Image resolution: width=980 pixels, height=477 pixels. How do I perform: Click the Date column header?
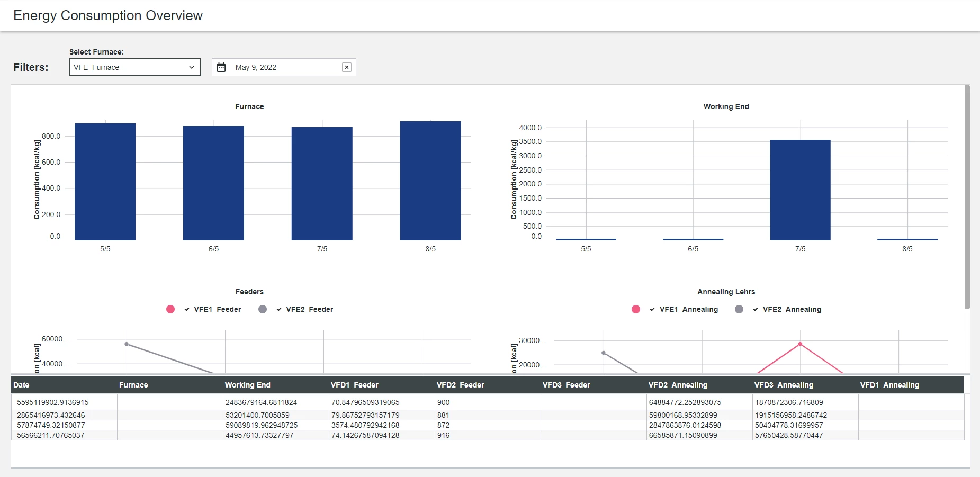pos(64,385)
